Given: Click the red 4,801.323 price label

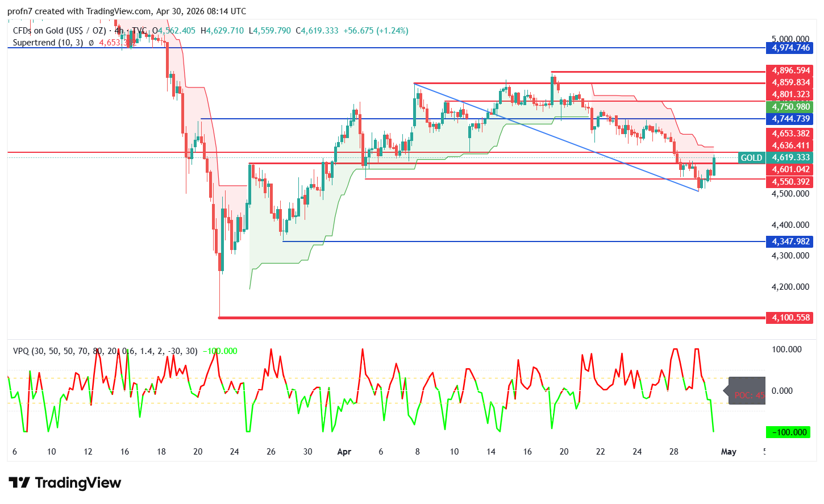Looking at the screenshot, I should [x=790, y=95].
